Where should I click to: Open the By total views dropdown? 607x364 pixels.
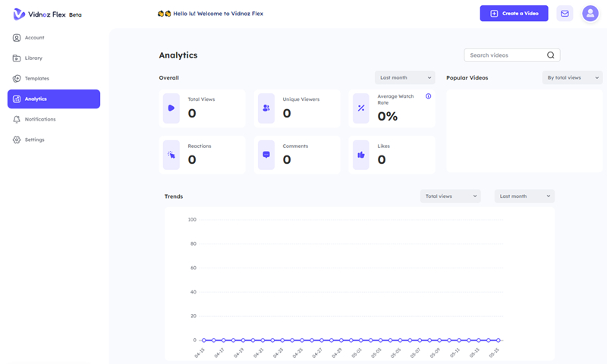(x=572, y=78)
